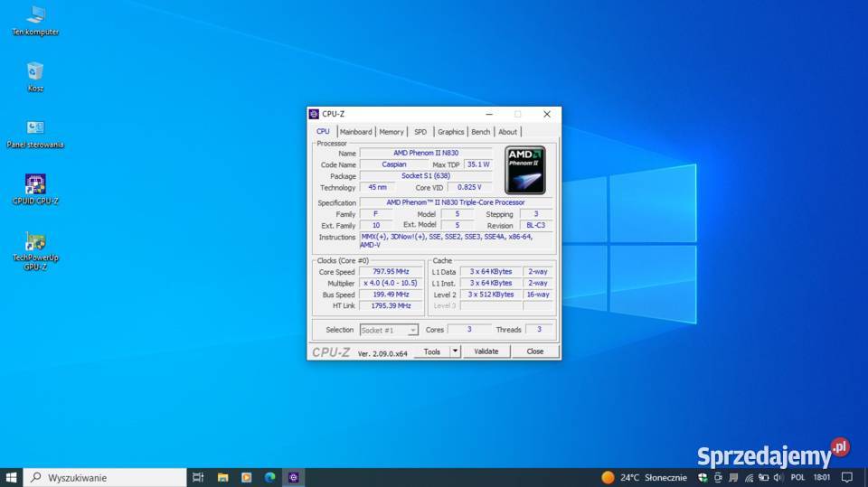Click the CPU-Z title bar app icon
The width and height of the screenshot is (868, 487).
pos(314,114)
